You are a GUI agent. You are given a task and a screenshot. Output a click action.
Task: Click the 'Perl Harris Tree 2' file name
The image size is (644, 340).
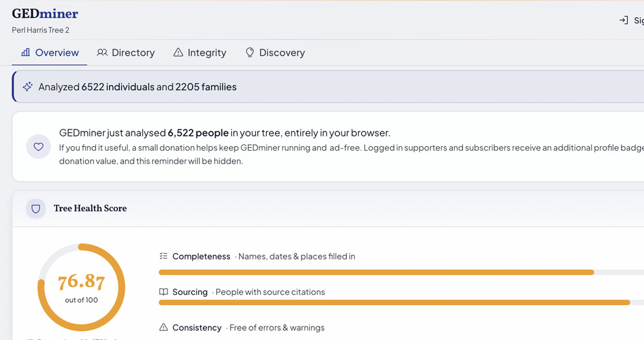coord(41,30)
